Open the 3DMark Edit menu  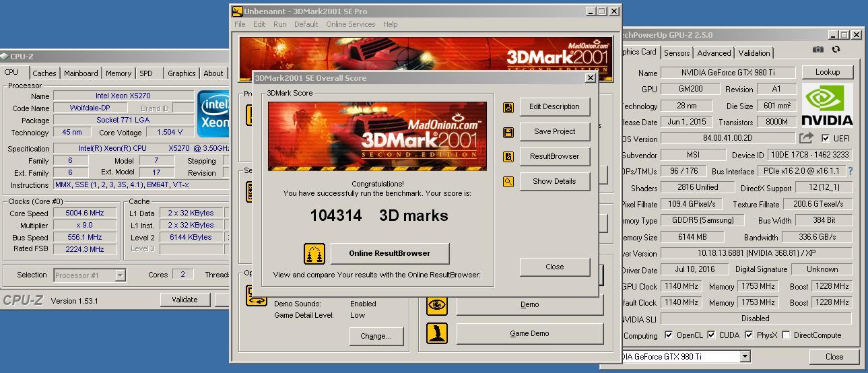pyautogui.click(x=259, y=24)
